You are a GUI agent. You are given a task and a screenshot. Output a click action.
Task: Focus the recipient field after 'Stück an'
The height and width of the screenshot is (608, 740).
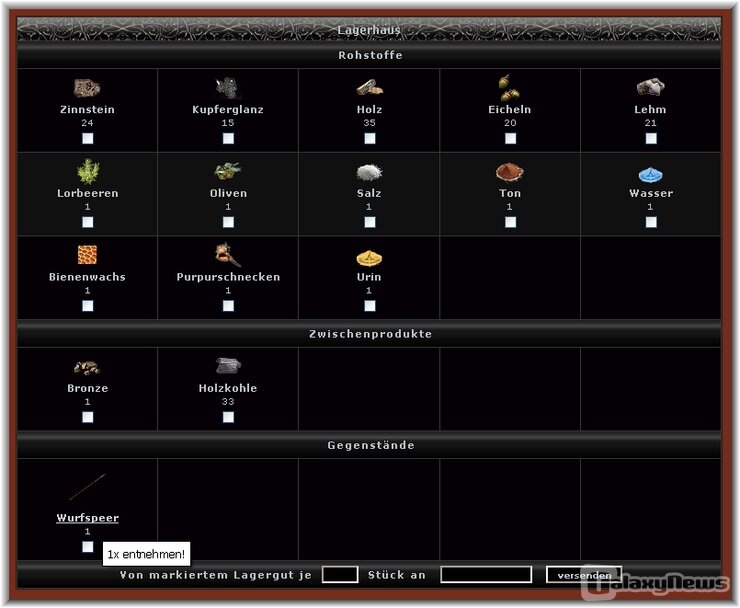486,574
